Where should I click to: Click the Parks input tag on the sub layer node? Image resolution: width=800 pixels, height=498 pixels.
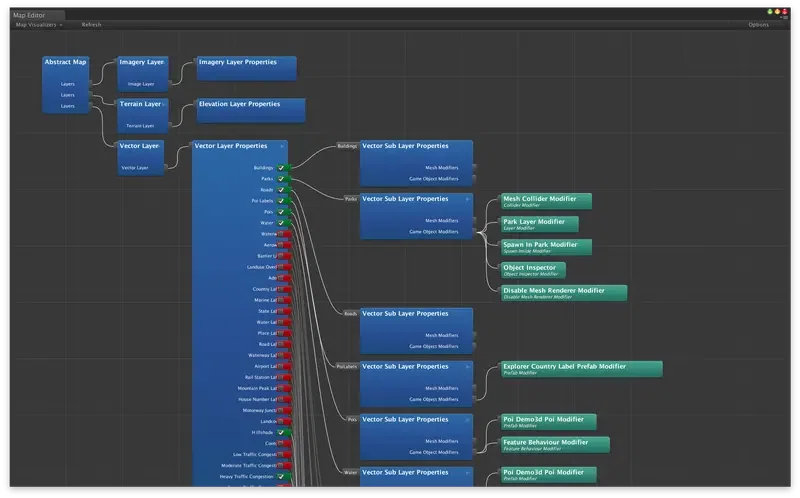[x=351, y=199]
